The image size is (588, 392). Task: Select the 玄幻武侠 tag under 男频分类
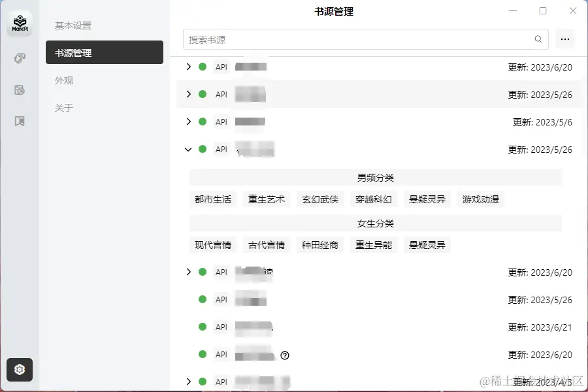[x=320, y=199]
